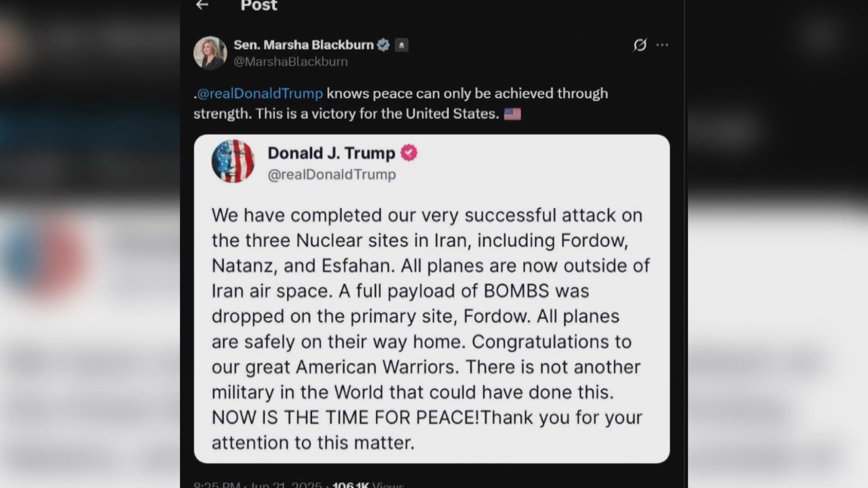
Task: Click Donald J. Trump's display name
Action: pyautogui.click(x=330, y=153)
